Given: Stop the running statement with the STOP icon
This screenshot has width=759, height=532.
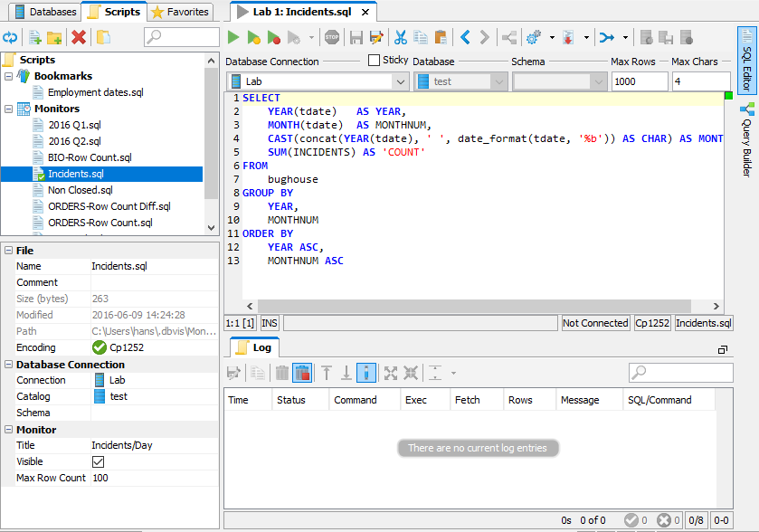Looking at the screenshot, I should click(x=332, y=37).
